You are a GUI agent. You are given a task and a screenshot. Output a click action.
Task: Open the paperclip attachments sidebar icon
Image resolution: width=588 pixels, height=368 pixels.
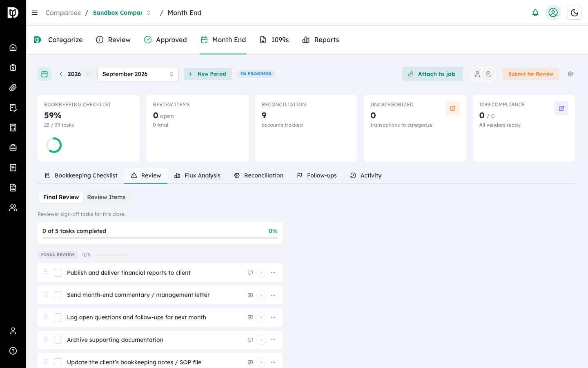click(13, 88)
